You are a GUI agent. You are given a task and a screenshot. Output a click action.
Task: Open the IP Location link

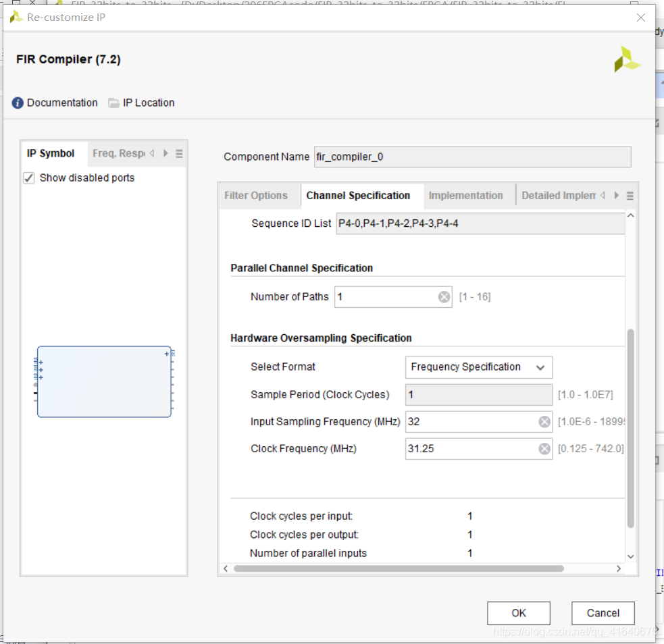coord(149,103)
